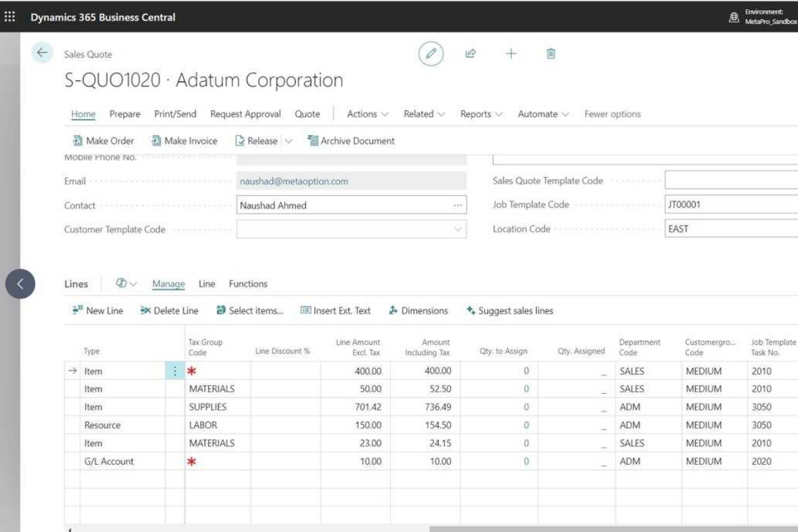The height and width of the screenshot is (532, 798).
Task: Click the Location Code field EAST
Action: click(x=731, y=229)
